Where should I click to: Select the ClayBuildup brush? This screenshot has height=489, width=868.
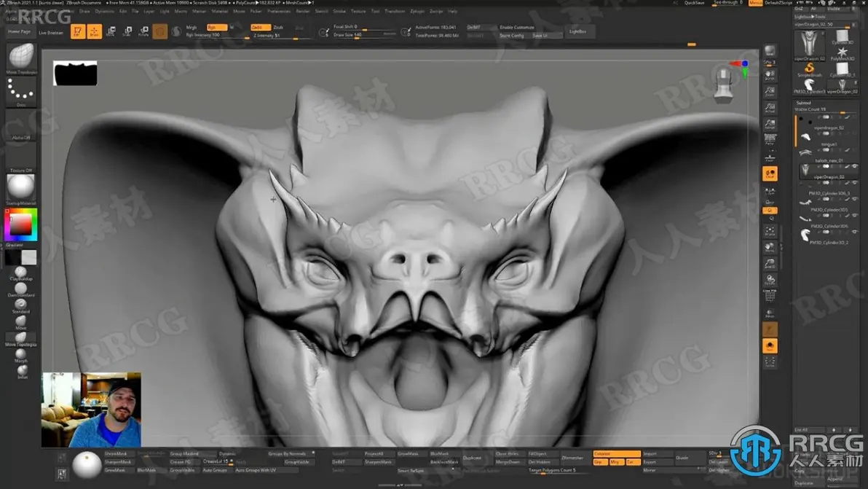coord(21,273)
